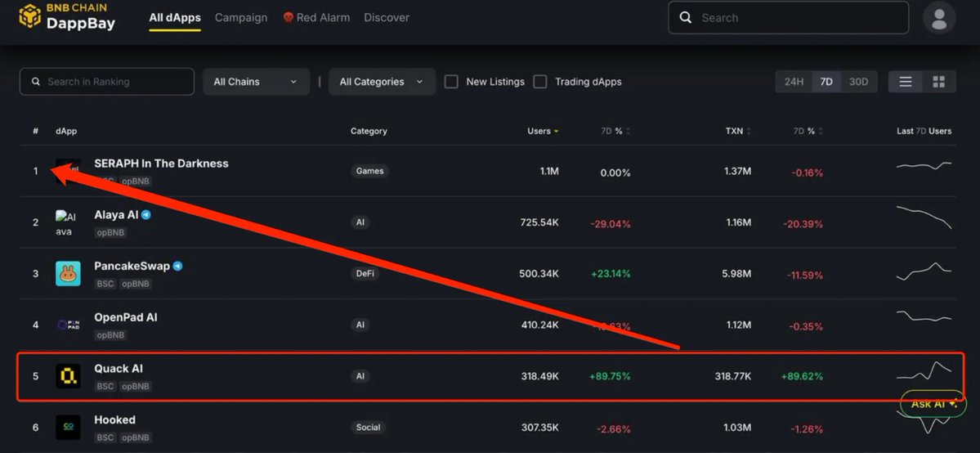980x453 pixels.
Task: Click Hooked's BSC chain tag
Action: pyautogui.click(x=105, y=438)
